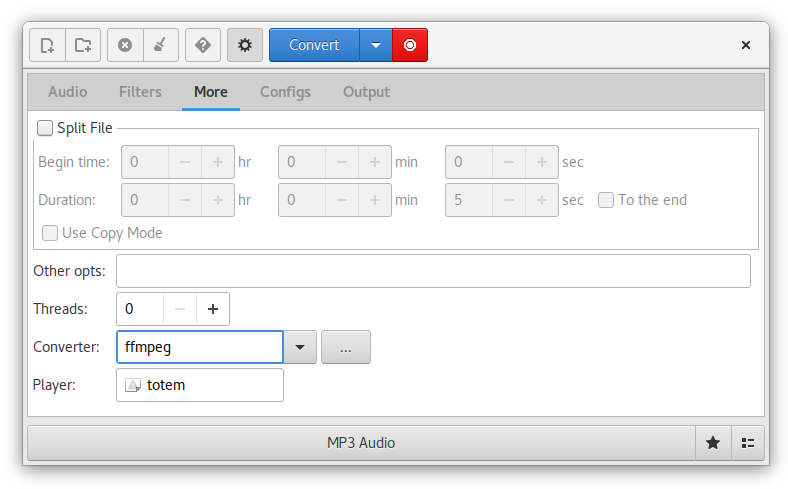Increase Begin time hours with plus
The width and height of the screenshot is (788, 489).
[x=218, y=162]
